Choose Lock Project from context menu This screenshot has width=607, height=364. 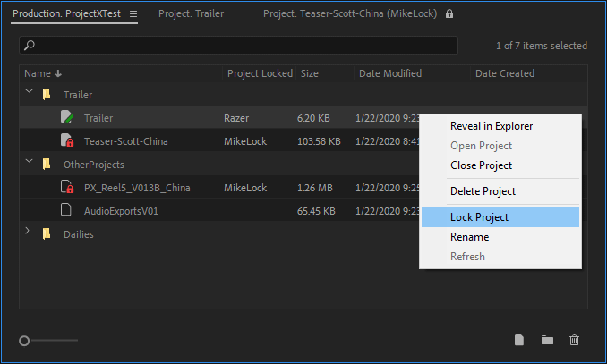tap(500, 217)
